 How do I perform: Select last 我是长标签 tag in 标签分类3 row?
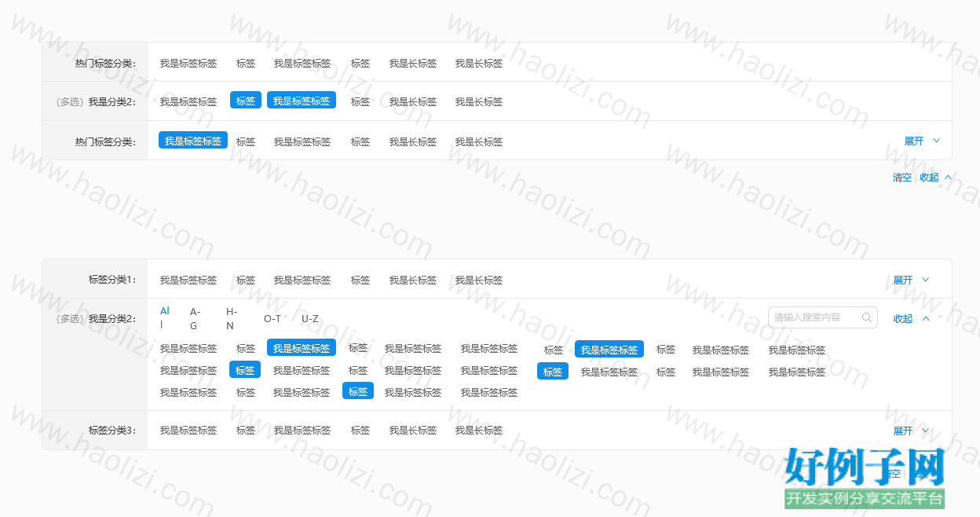point(479,431)
